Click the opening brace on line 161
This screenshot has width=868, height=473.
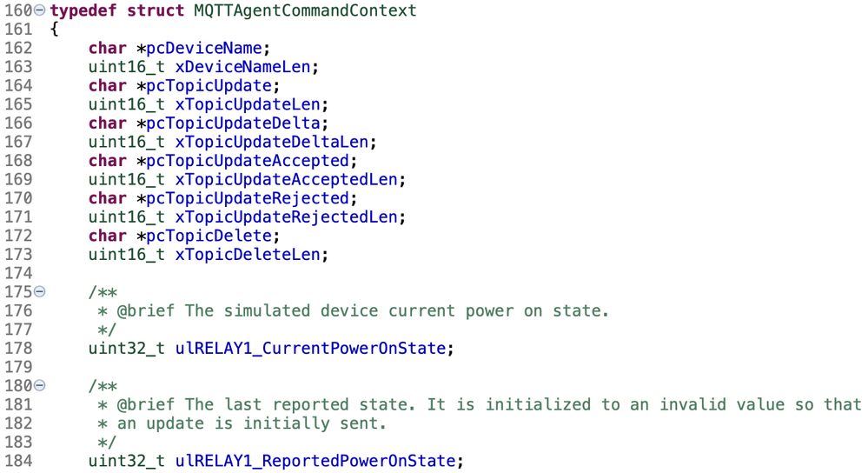coord(54,30)
